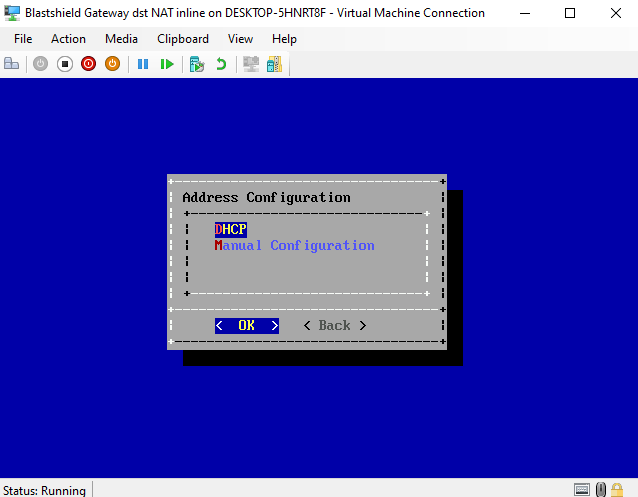Open the Action menu
Screen dimensions: 638x497
(68, 39)
